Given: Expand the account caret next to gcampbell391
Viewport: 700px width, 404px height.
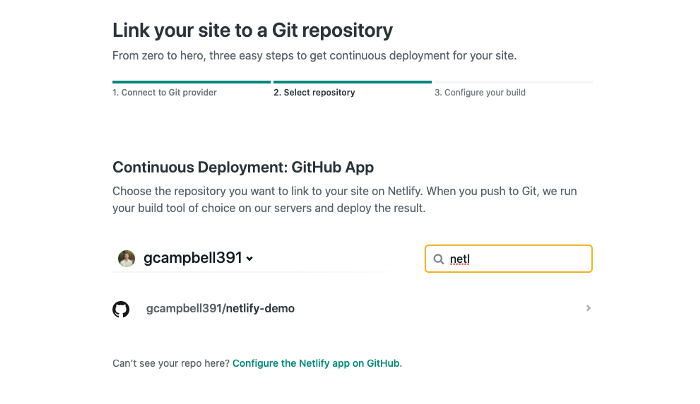Looking at the screenshot, I should click(x=250, y=259).
